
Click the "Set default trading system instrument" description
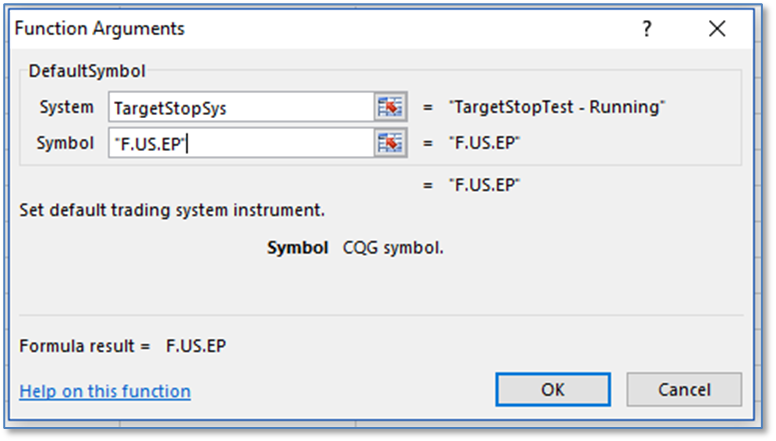point(170,210)
